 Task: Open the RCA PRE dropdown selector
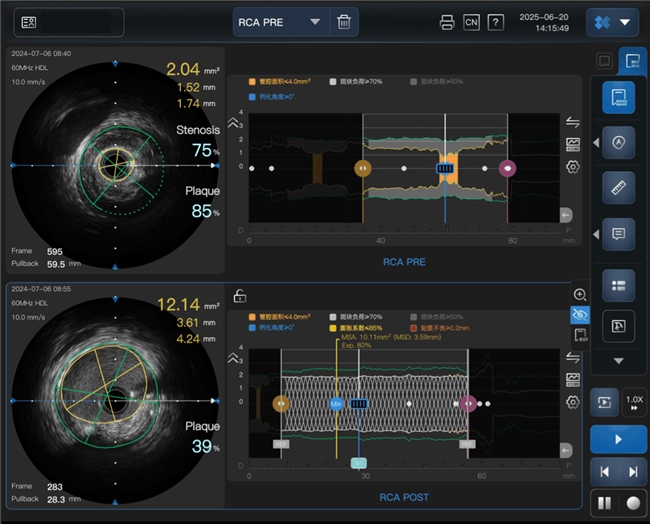pyautogui.click(x=280, y=22)
